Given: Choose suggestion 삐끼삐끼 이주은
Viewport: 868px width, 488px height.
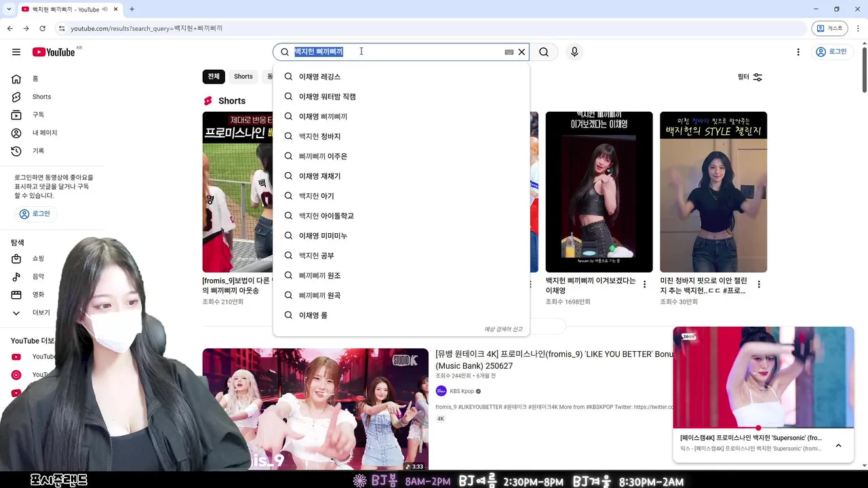Looking at the screenshot, I should (401, 157).
